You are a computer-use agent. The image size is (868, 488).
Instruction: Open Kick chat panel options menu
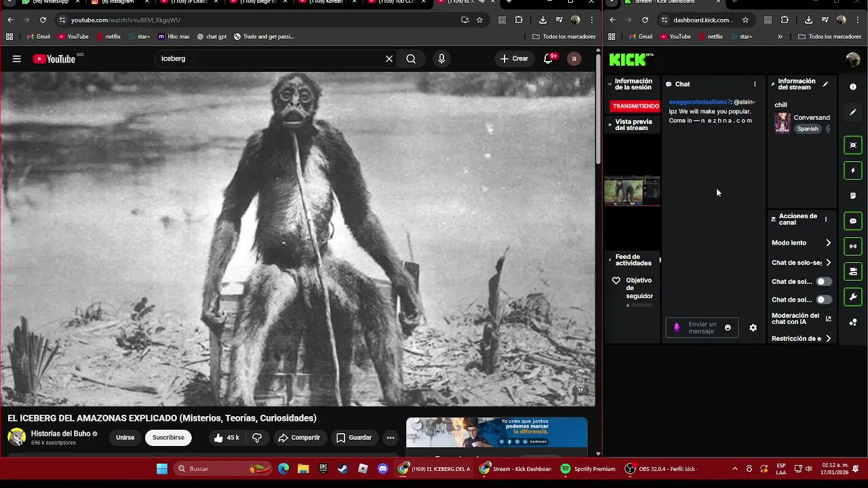[x=755, y=84]
